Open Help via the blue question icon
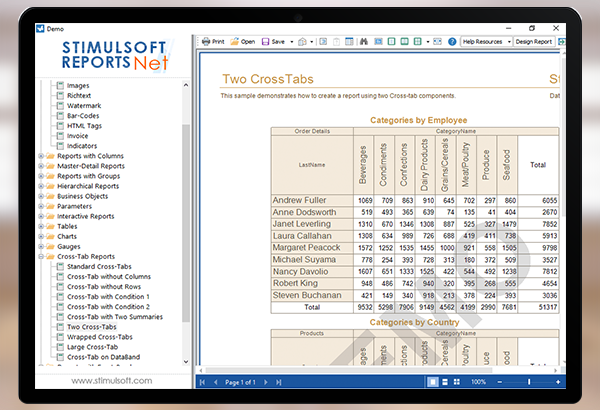The width and height of the screenshot is (600, 410). (x=452, y=41)
